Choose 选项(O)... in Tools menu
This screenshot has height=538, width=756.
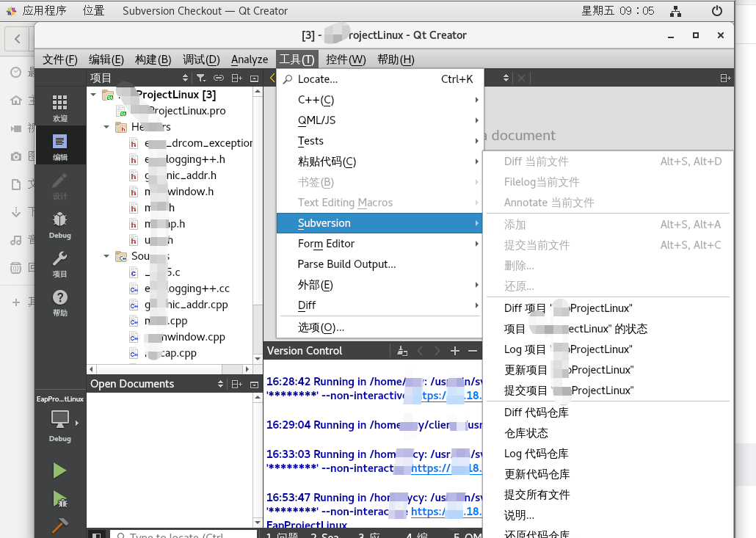point(379,327)
